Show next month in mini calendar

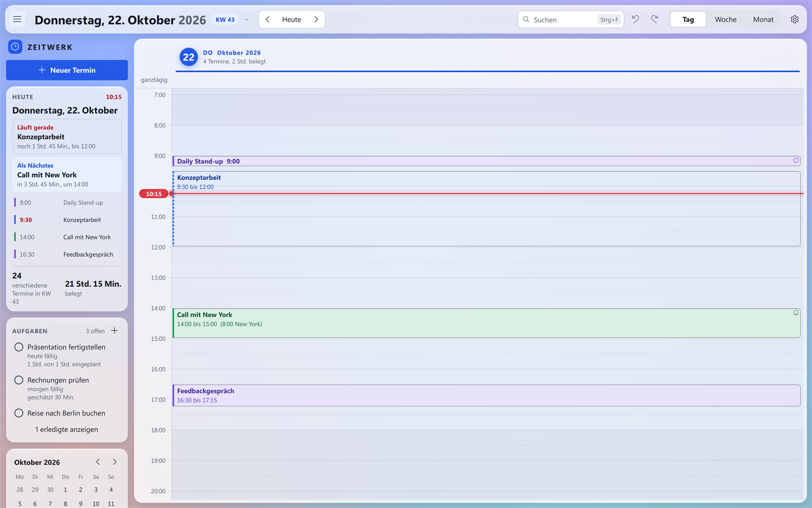tap(115, 462)
